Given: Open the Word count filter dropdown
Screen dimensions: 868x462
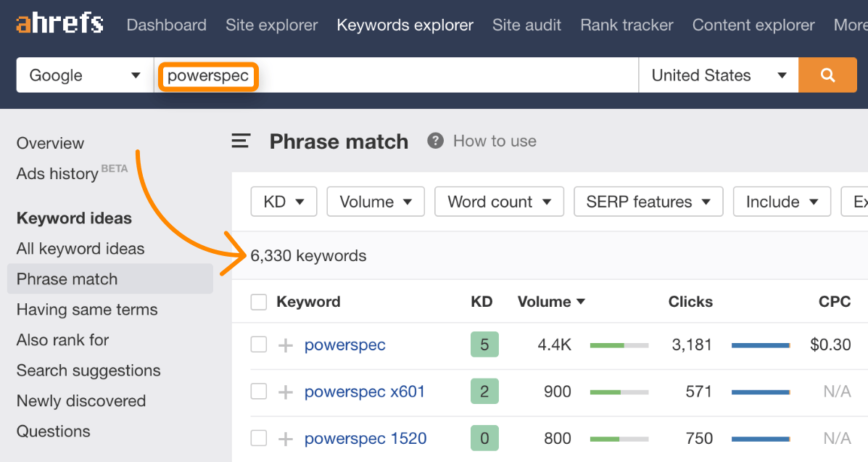Looking at the screenshot, I should click(x=499, y=202).
